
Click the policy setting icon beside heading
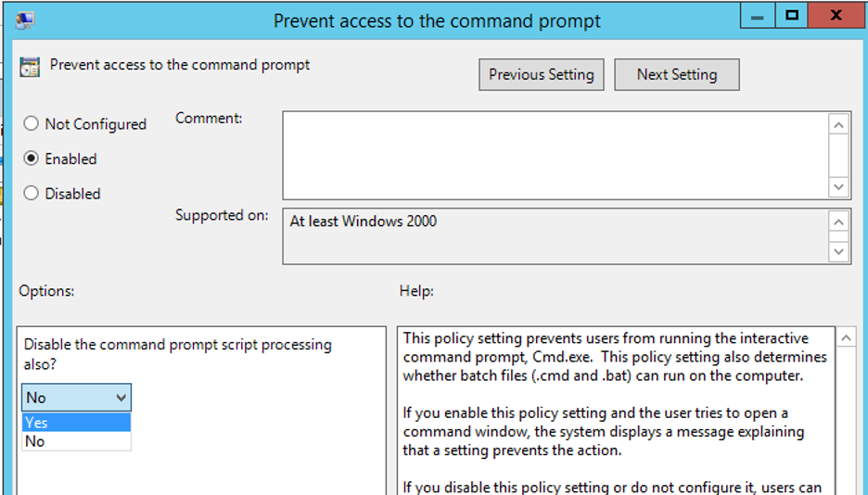click(x=30, y=67)
